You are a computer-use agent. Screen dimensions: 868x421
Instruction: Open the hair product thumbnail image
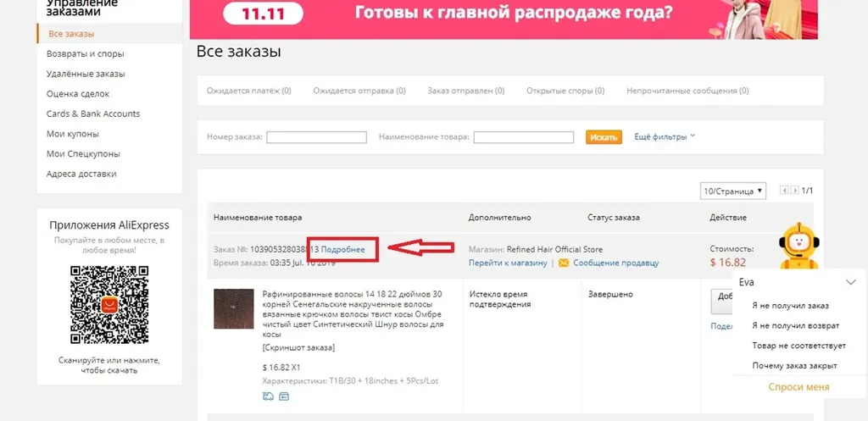coord(234,308)
